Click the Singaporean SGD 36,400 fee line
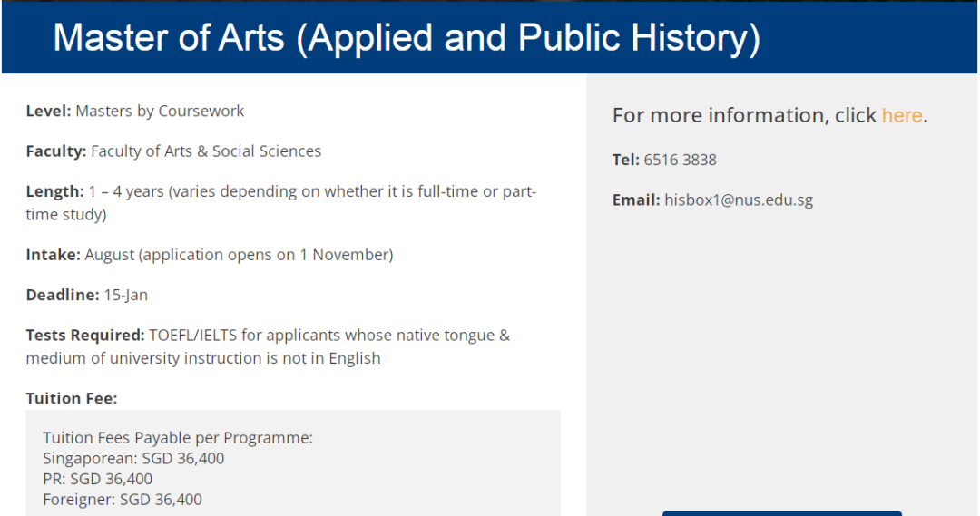Screen dimensions: 980x516 133,459
